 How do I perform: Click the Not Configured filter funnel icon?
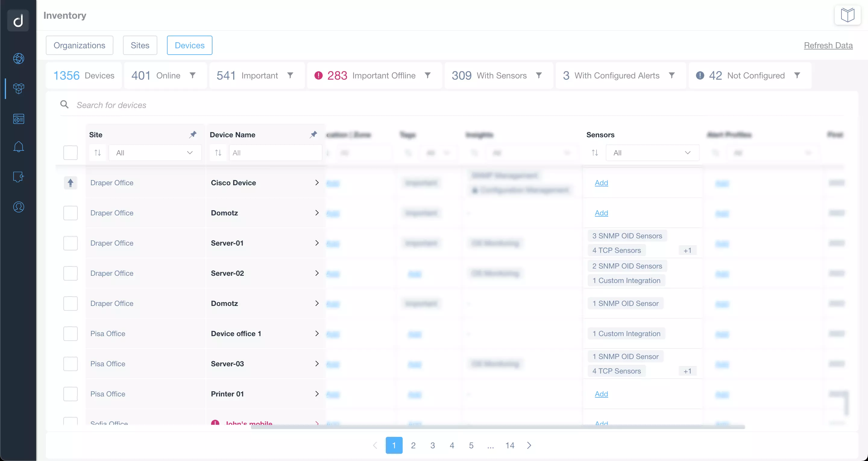pos(797,75)
